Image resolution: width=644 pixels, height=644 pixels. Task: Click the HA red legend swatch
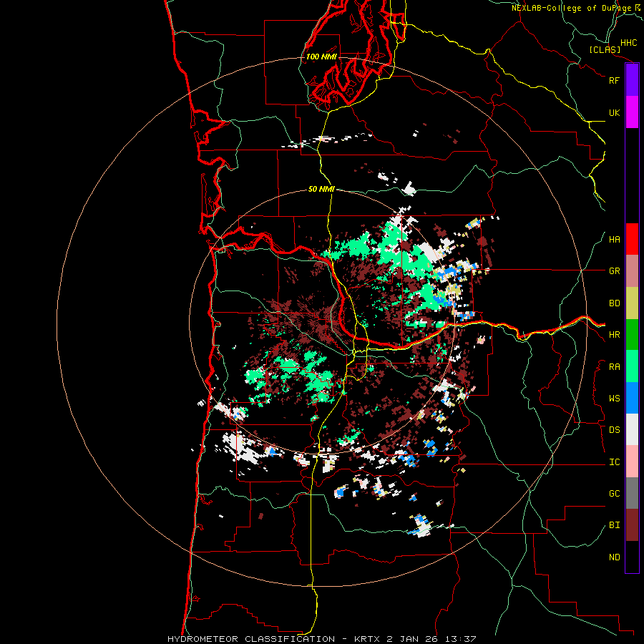point(632,239)
